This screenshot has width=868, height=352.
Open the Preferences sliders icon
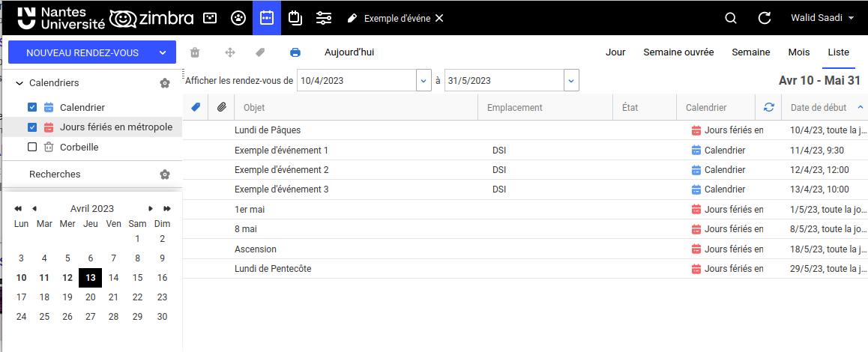324,18
